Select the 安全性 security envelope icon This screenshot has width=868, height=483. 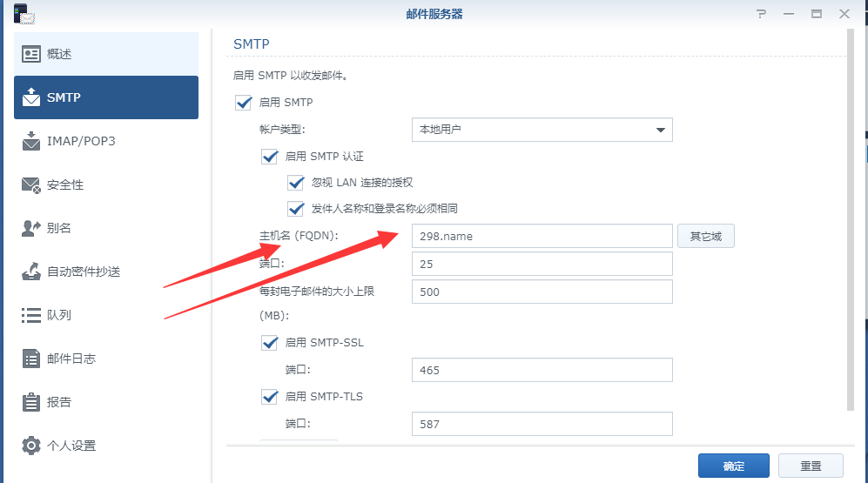click(x=31, y=184)
